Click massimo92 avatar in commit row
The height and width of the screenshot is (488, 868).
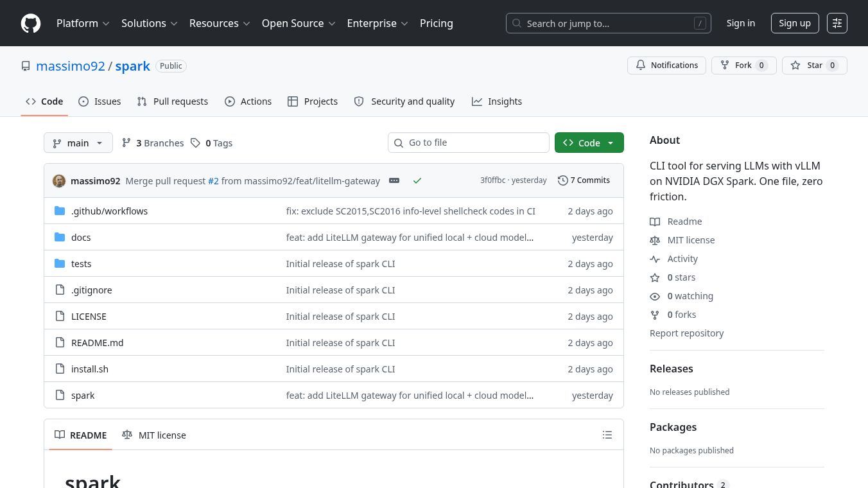coord(59,180)
